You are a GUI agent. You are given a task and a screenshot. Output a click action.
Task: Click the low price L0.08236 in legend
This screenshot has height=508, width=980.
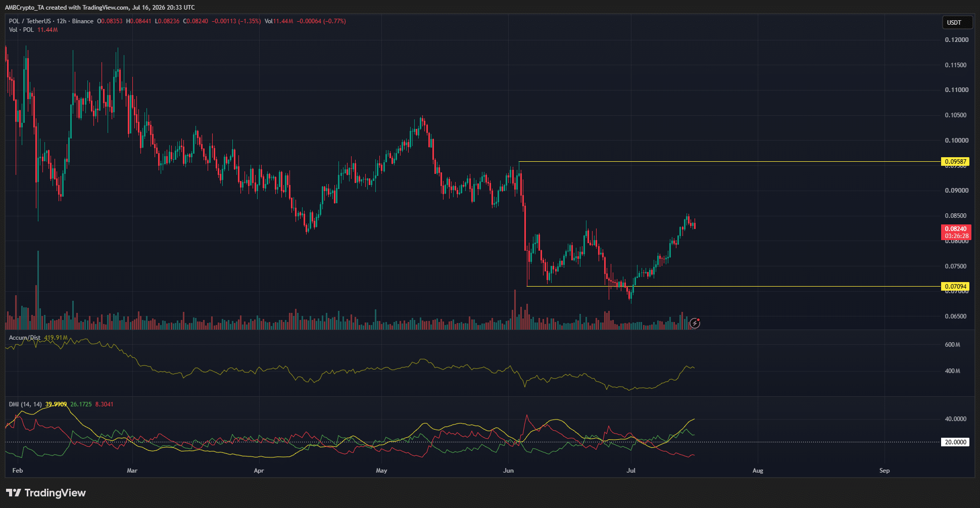[167, 21]
